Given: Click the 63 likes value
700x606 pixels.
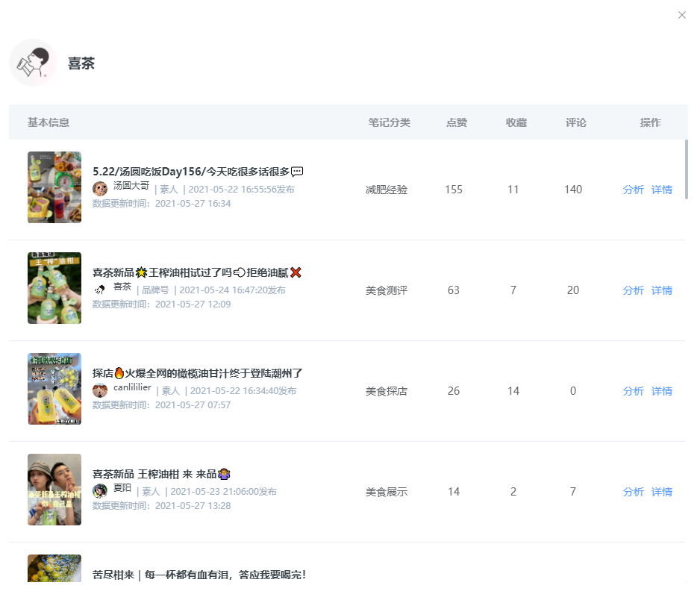Looking at the screenshot, I should click(x=454, y=291).
